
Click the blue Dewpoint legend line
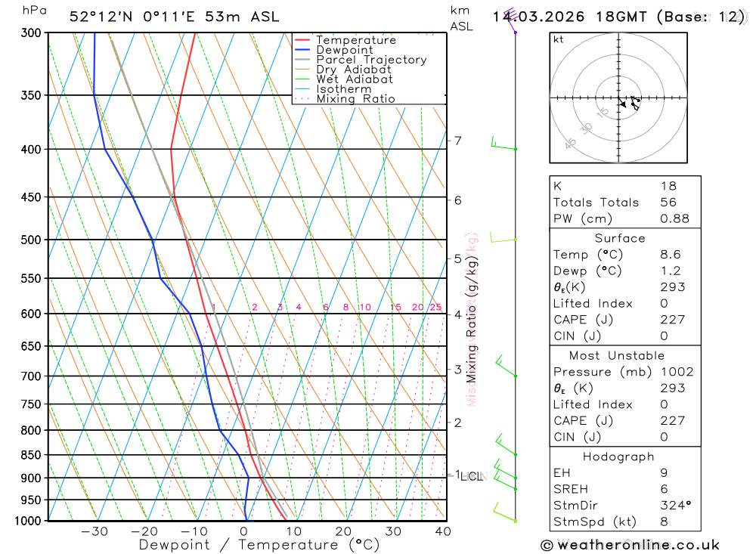302,50
